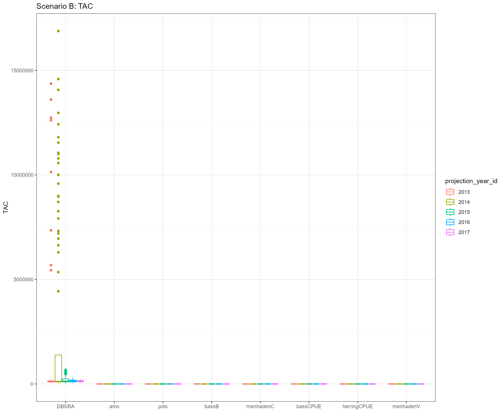Click the y-axis tick label '0'

pos(32,384)
